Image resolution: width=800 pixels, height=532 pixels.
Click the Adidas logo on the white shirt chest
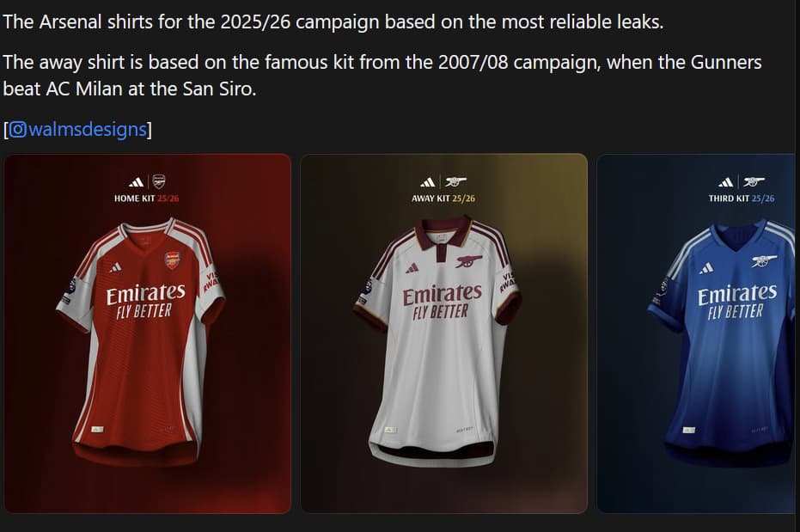[412, 268]
